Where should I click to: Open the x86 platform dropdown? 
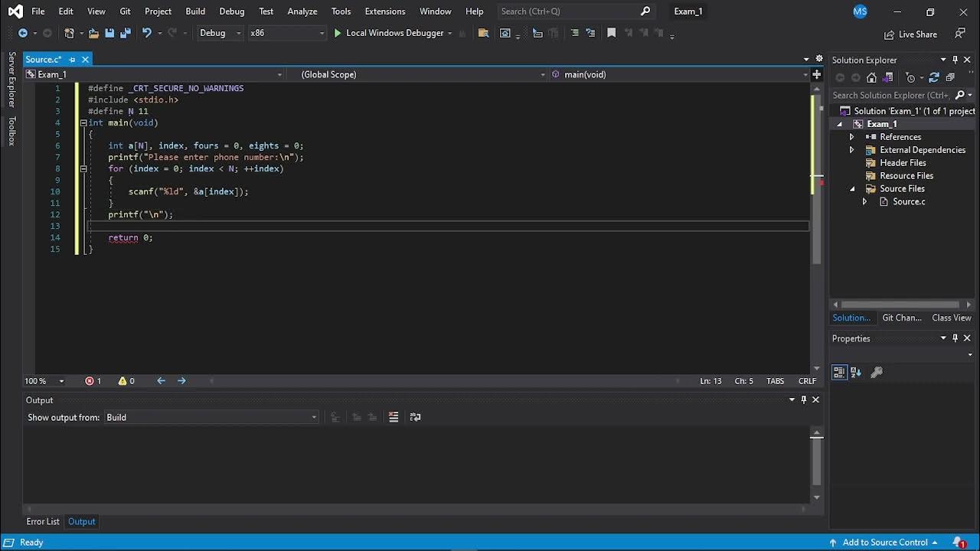pos(287,33)
